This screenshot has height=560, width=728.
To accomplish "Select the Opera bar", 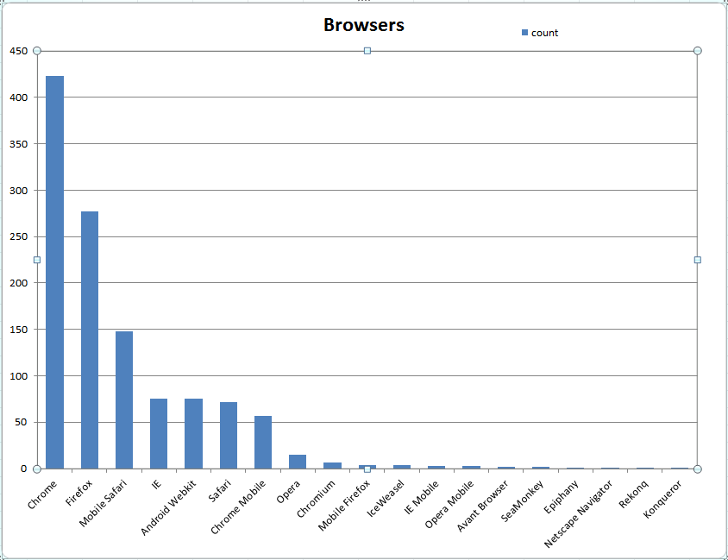I will tap(298, 462).
